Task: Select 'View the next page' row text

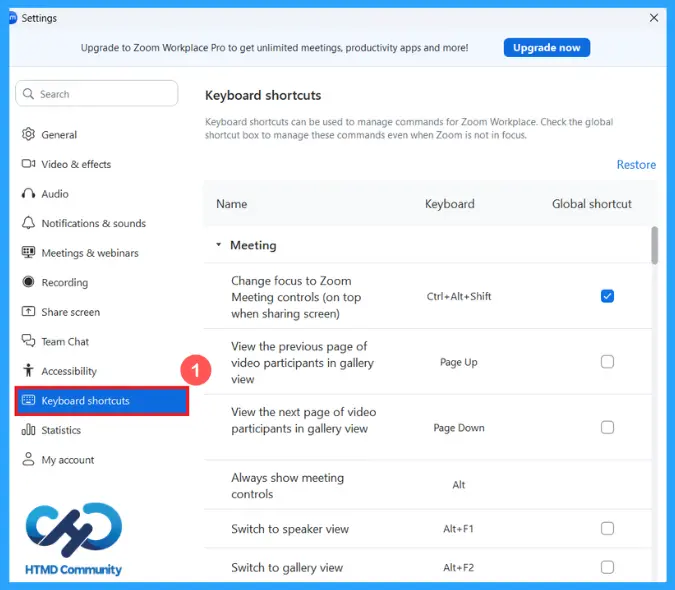Action: [x=303, y=420]
